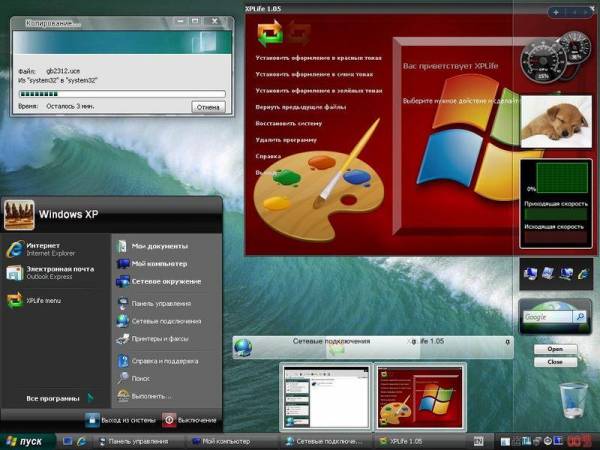This screenshot has width=600, height=450.
Task: Click the Recycle Bin on the desktop
Action: [572, 400]
